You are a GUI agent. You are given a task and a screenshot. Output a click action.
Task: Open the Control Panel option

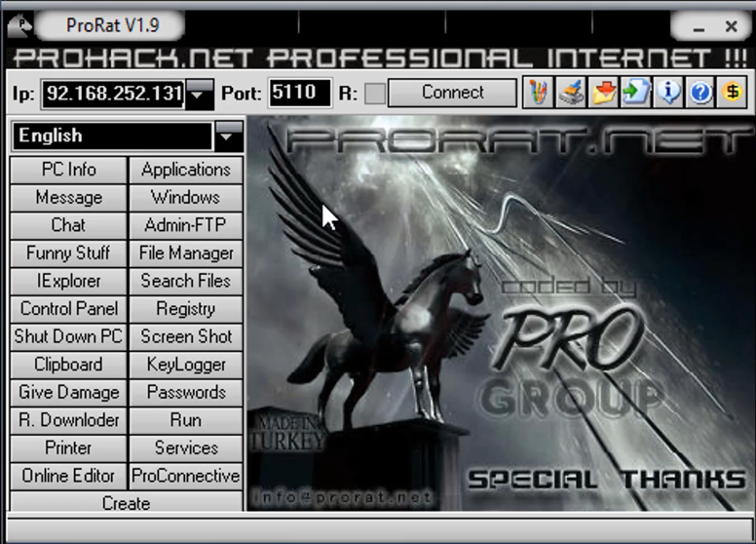[x=68, y=309]
